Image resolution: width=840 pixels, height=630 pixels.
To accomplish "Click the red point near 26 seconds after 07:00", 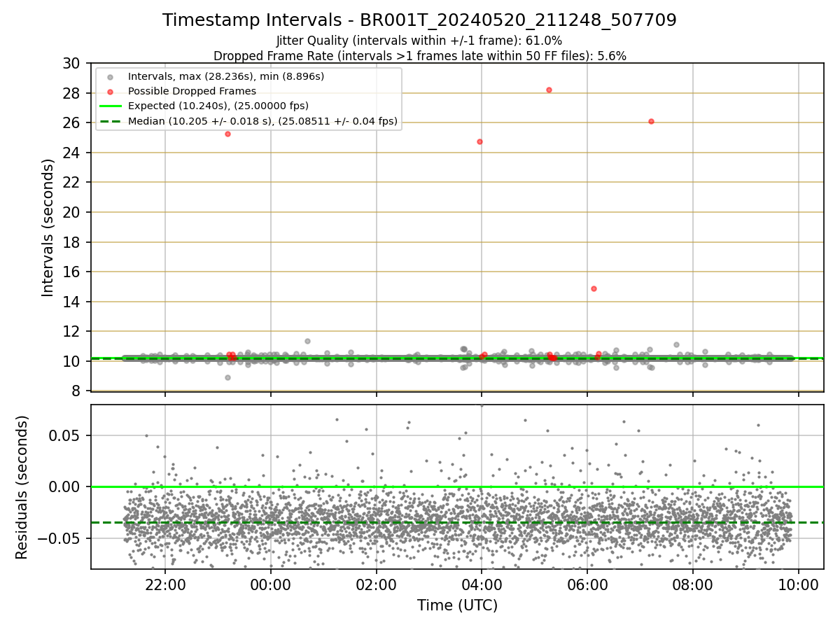I will point(651,121).
